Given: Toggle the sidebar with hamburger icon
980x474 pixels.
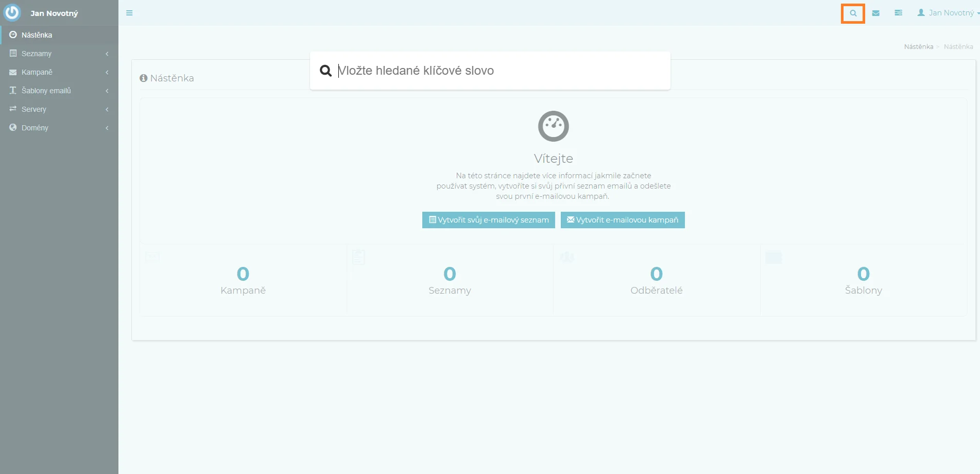Looking at the screenshot, I should 129,13.
